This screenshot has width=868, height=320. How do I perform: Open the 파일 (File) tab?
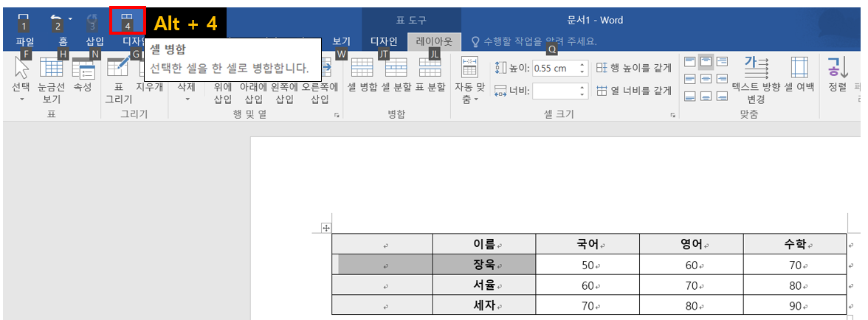[x=25, y=41]
